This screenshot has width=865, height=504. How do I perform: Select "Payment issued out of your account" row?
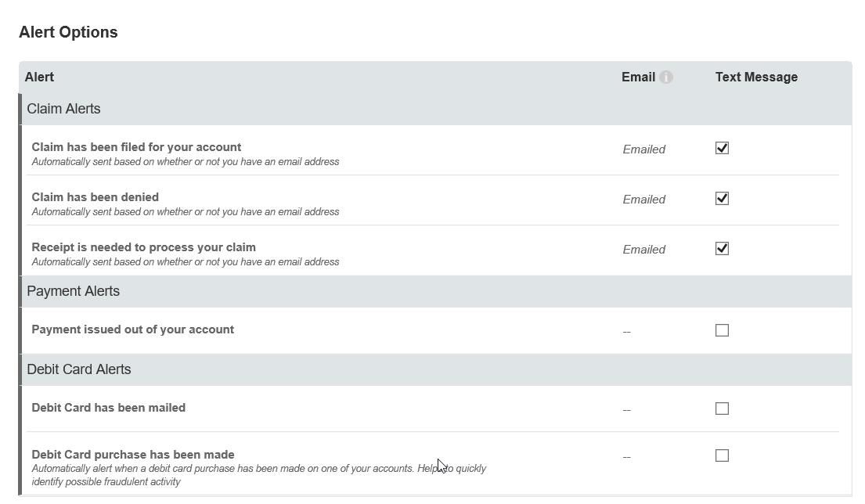132,329
